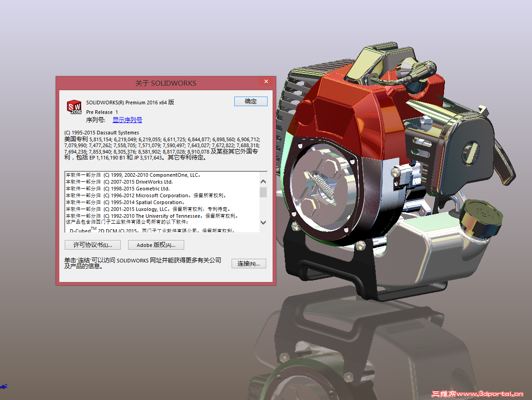Select the DriveWorks Ltd. copyright line
Viewport: 532px width, 400px height.
(x=119, y=182)
